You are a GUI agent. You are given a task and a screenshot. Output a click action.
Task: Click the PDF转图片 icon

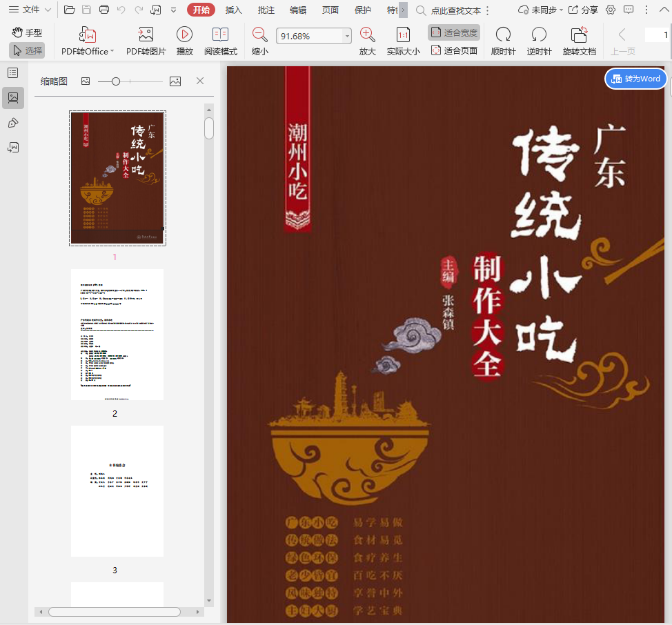click(x=146, y=35)
